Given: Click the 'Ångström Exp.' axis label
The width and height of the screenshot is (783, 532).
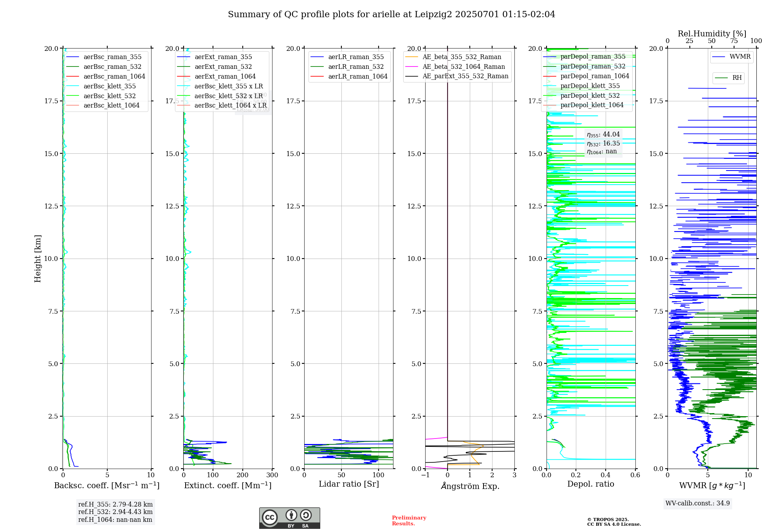Looking at the screenshot, I should point(470,486).
